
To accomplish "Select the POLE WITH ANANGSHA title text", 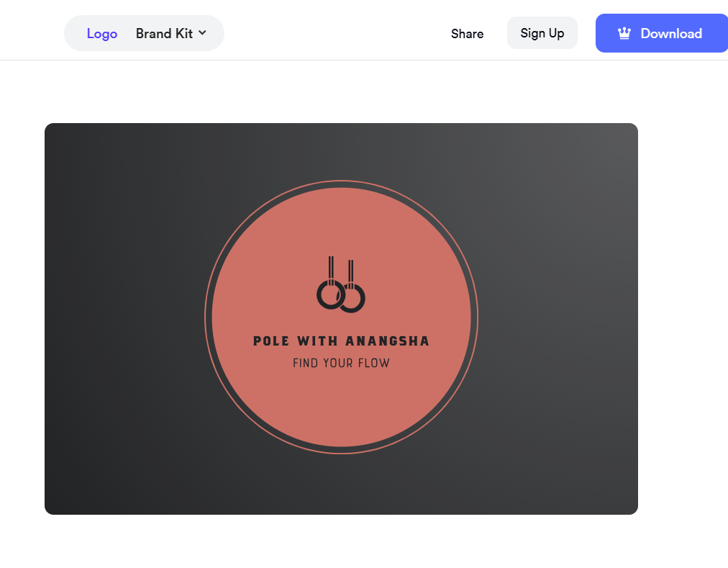I will [341, 341].
